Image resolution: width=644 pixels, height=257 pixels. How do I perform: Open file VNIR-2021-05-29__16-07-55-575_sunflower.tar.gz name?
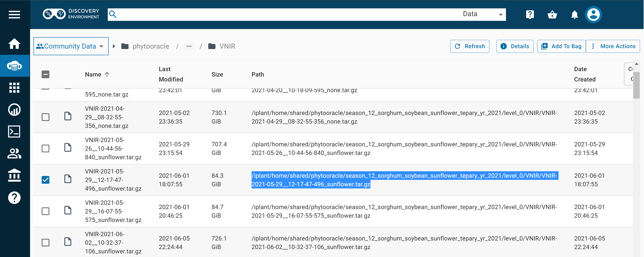(113, 211)
